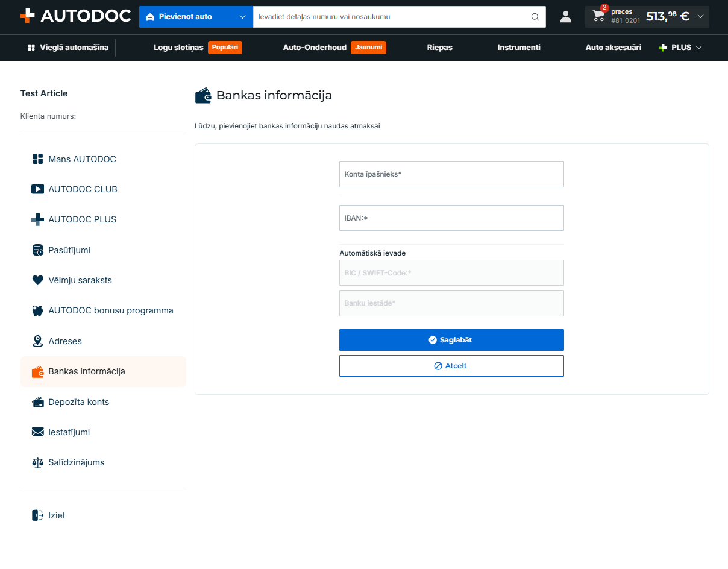728x569 pixels.
Task: Click the grid icon beside Vieglā automašīna
Action: (31, 48)
